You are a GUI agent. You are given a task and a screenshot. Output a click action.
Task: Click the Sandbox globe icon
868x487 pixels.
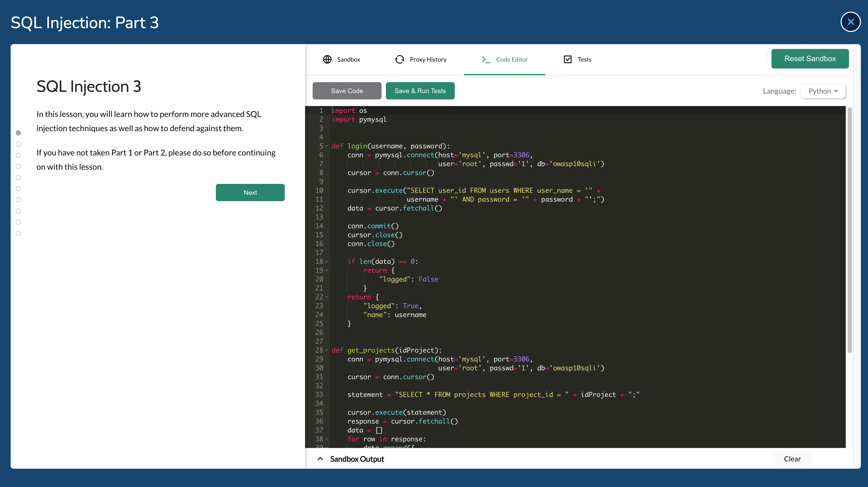click(327, 59)
